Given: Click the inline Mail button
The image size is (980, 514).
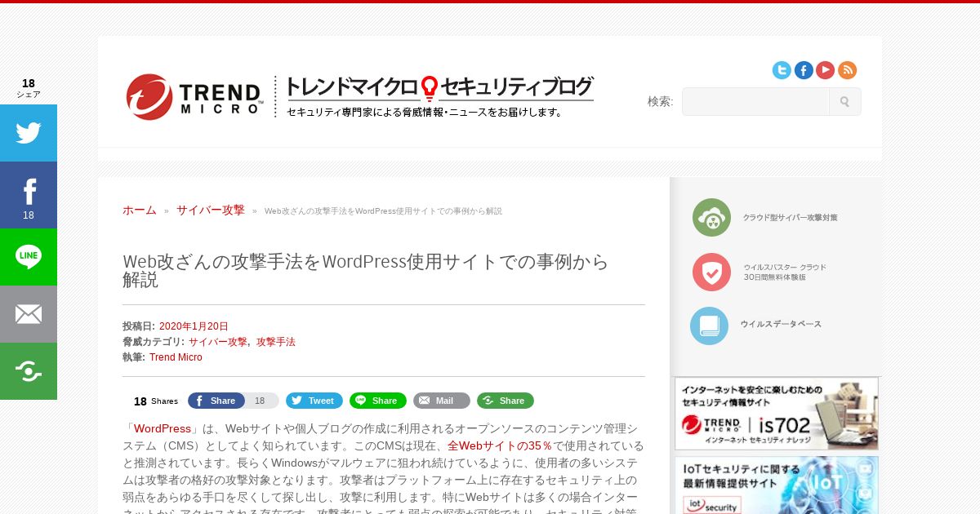Looking at the screenshot, I should tap(442, 401).
